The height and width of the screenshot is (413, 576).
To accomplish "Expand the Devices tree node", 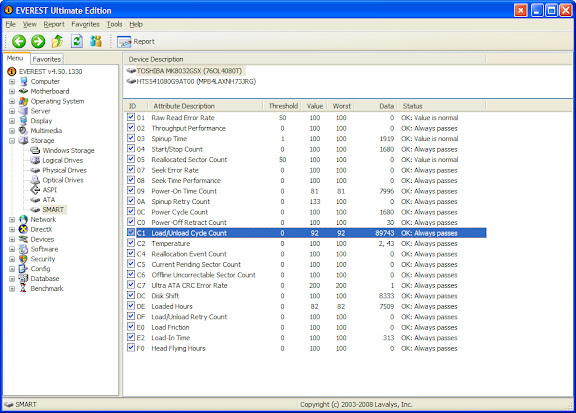I will click(x=12, y=240).
